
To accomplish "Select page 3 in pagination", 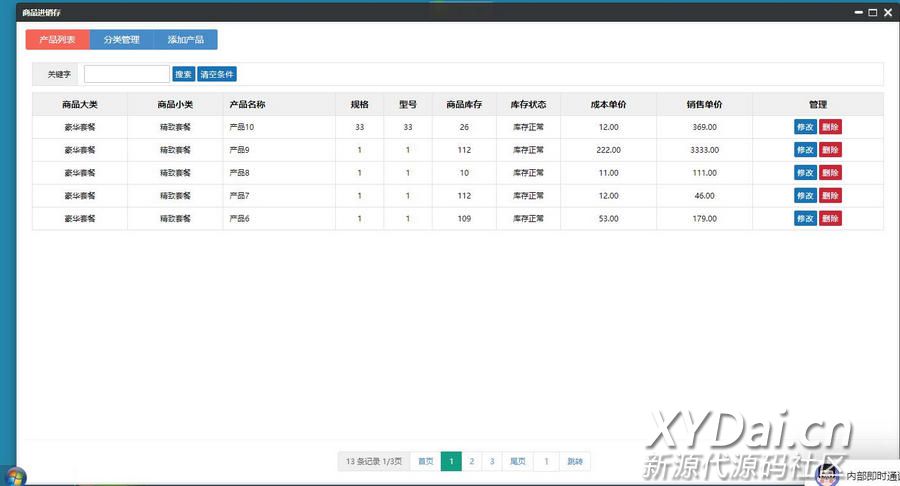I will [492, 461].
